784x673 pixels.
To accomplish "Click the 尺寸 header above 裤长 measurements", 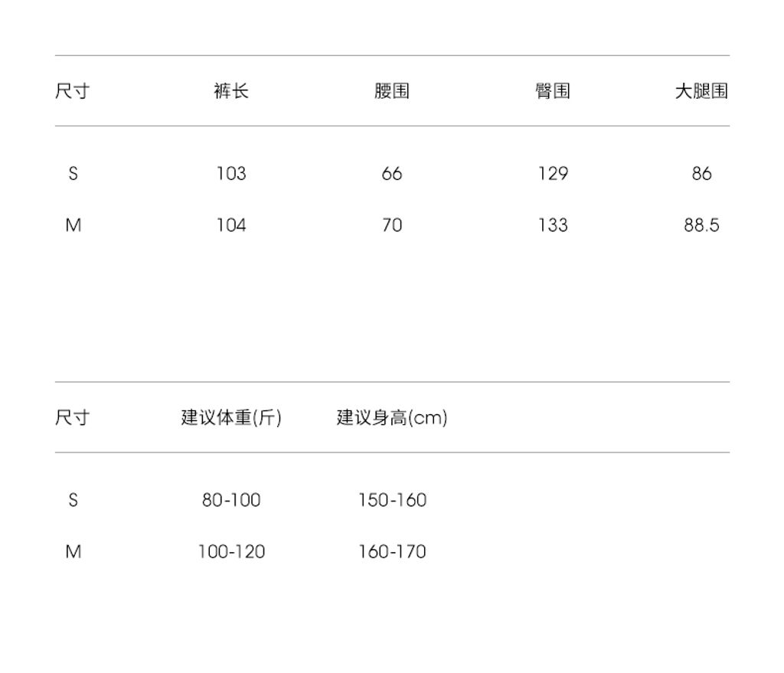I will tap(73, 91).
